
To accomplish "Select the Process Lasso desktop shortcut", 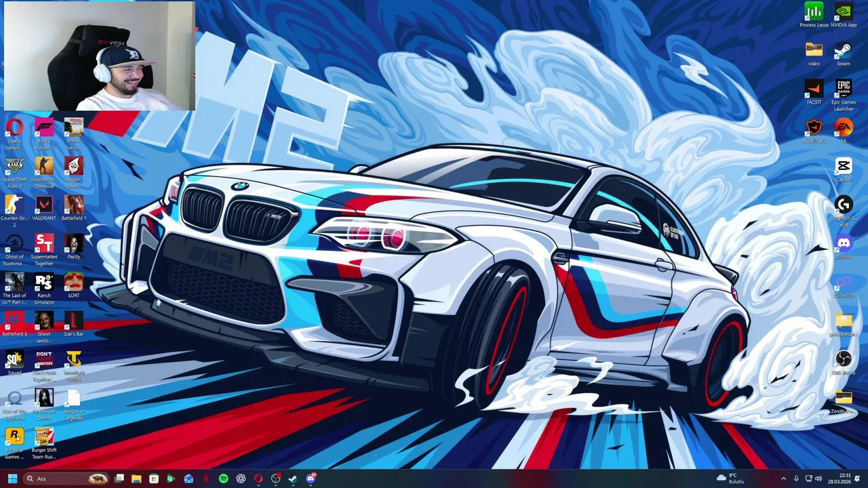I will tap(814, 15).
